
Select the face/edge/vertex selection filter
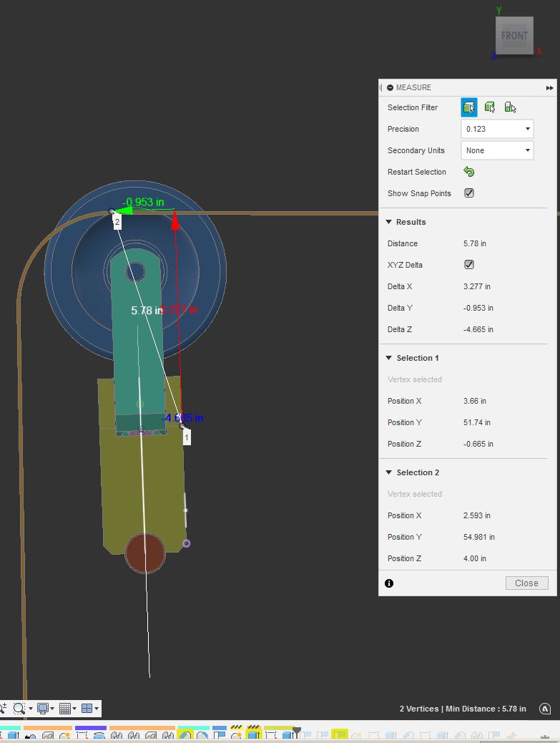tap(468, 107)
